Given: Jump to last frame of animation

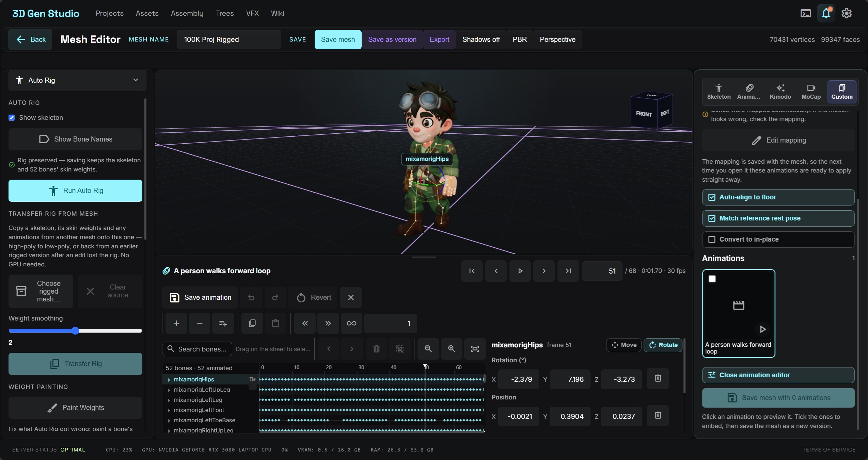Looking at the screenshot, I should coord(568,271).
